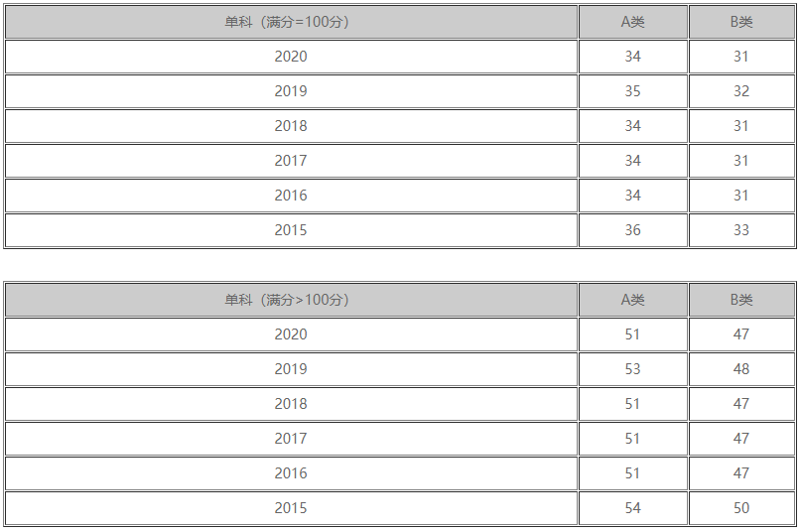Click the 36 value in 2015 row
The image size is (801, 532).
click(x=633, y=230)
